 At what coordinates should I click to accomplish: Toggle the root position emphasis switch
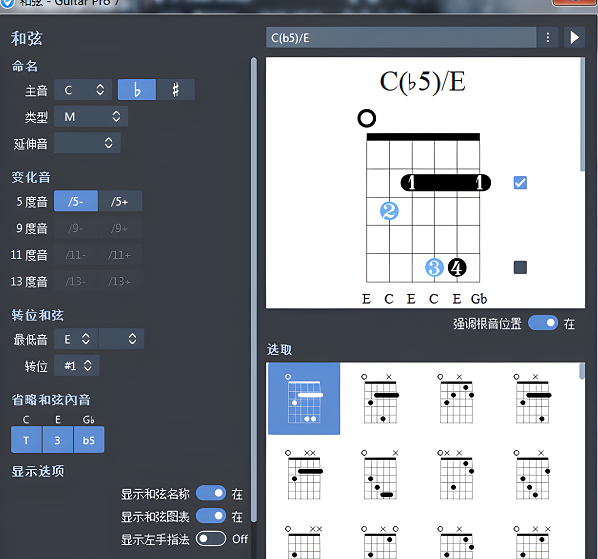[x=543, y=323]
